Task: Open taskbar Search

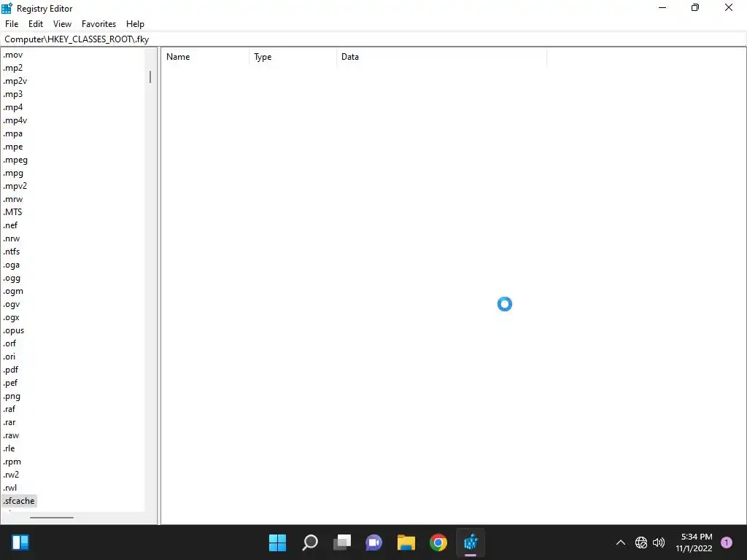Action: (x=309, y=542)
